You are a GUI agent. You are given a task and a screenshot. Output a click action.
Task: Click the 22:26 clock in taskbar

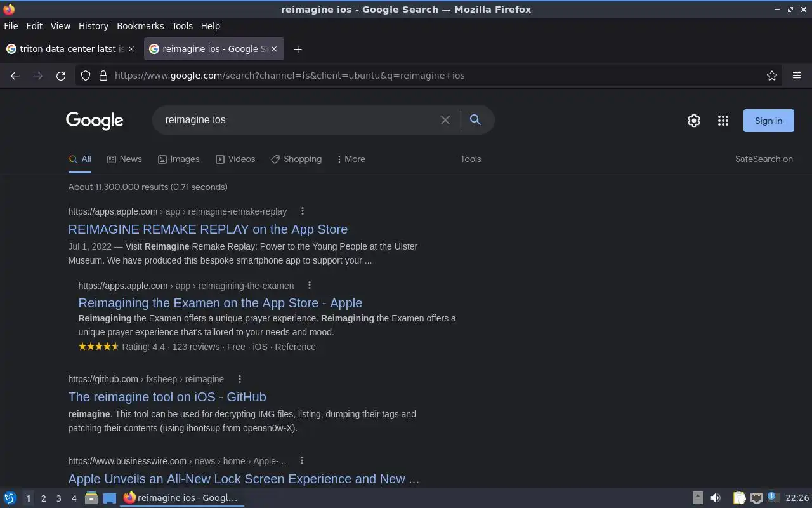tap(797, 498)
